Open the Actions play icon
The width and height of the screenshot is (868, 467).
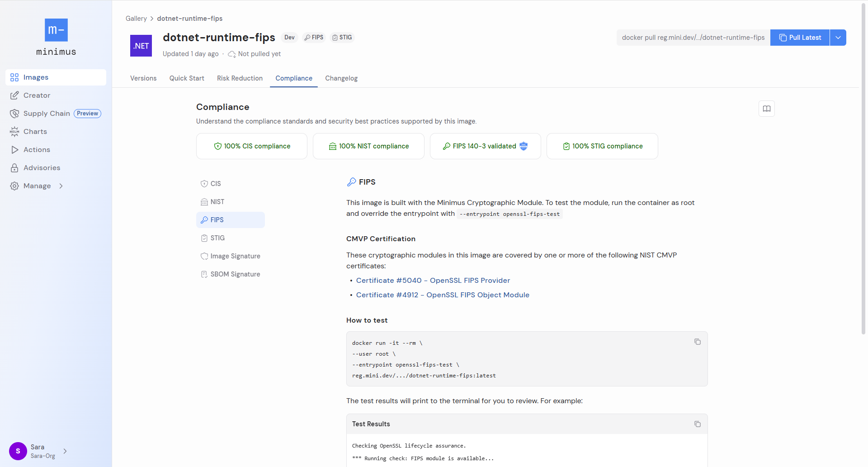(14, 150)
